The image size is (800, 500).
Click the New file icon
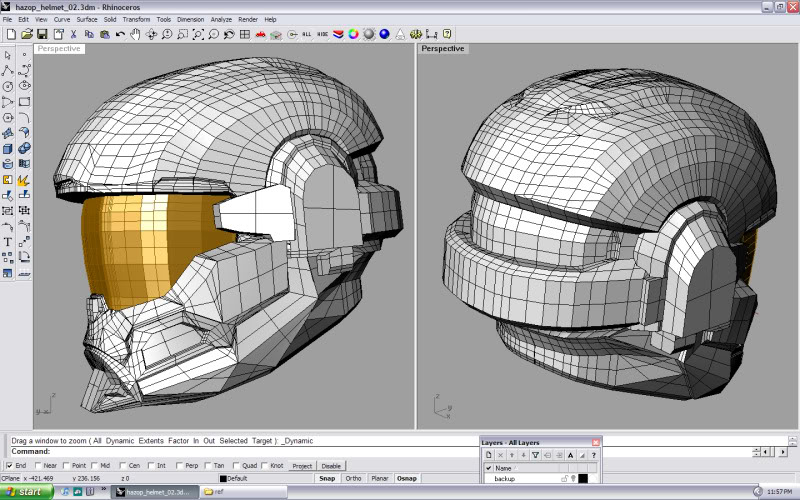click(x=11, y=34)
